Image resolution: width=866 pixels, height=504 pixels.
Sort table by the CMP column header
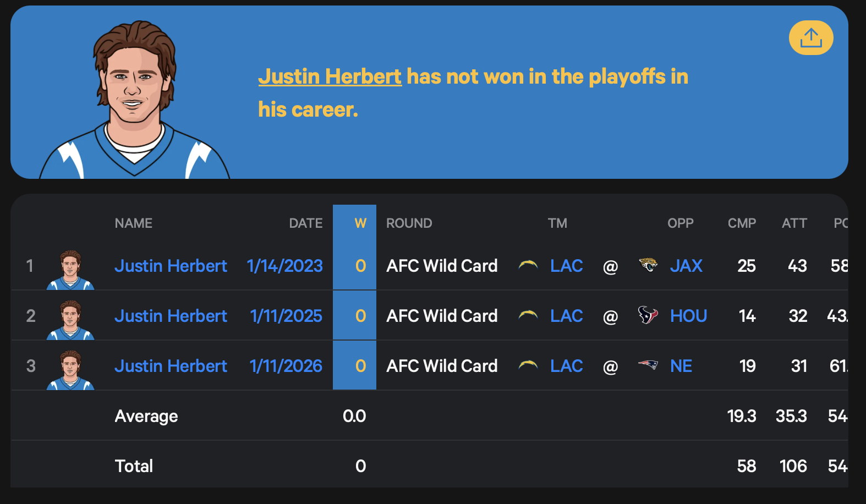click(742, 223)
